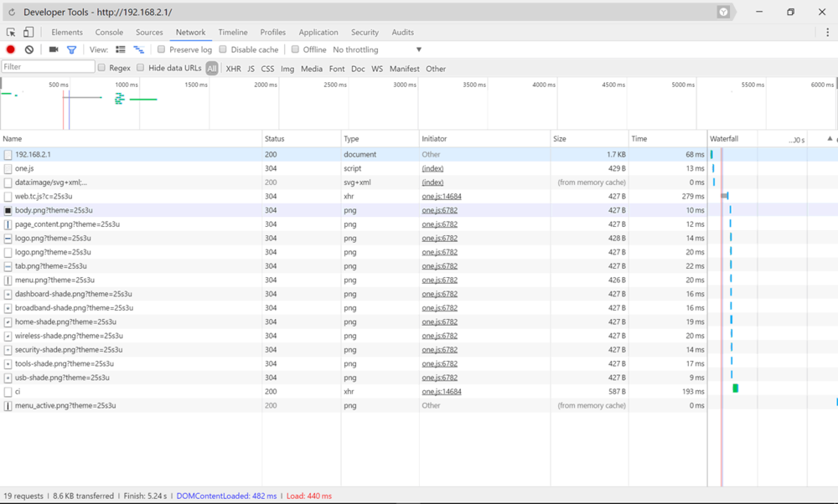
Task: Check Hide data URLs checkbox
Action: point(141,68)
